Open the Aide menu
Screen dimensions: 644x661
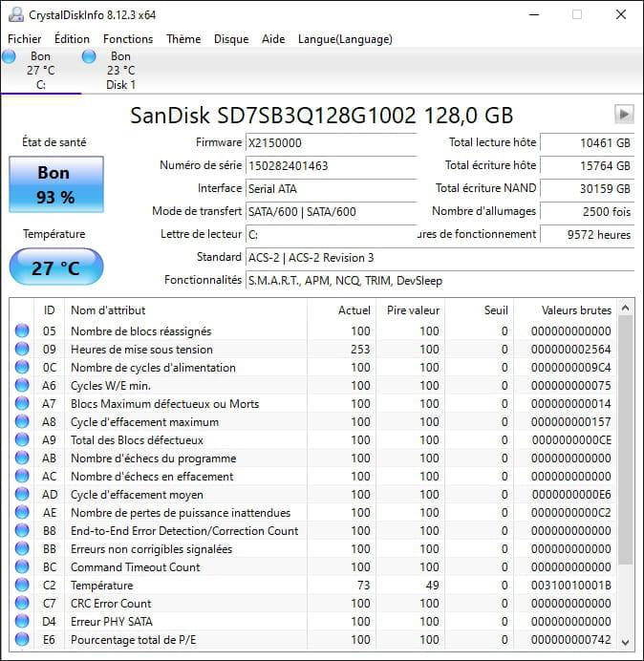tap(273, 39)
